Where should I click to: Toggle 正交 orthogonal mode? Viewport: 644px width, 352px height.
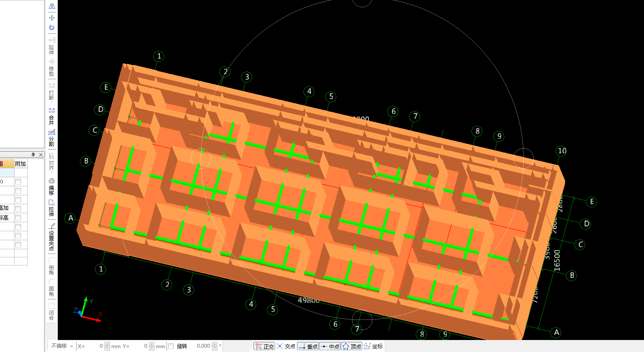264,346
